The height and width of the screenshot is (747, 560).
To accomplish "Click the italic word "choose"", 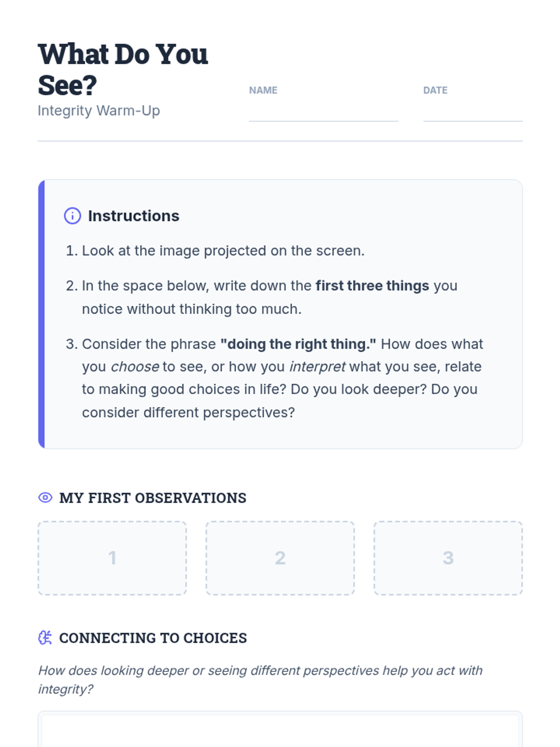I will click(135, 367).
